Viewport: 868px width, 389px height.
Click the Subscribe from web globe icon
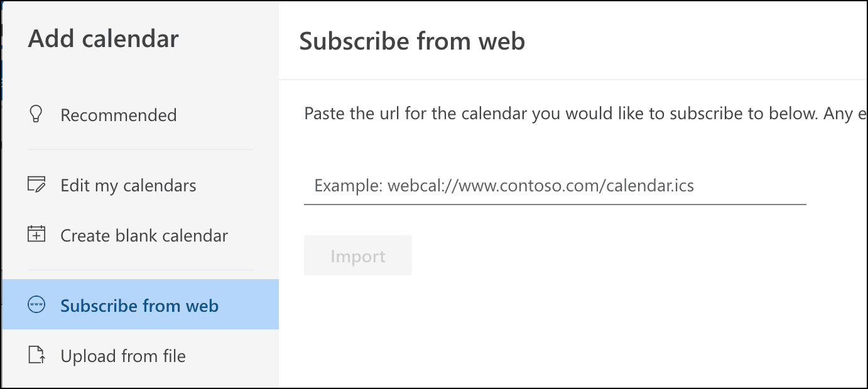coord(36,306)
